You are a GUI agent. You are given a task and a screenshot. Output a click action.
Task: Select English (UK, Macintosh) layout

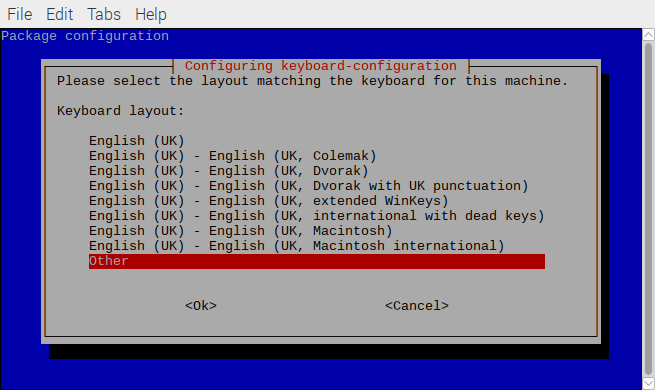tap(241, 231)
